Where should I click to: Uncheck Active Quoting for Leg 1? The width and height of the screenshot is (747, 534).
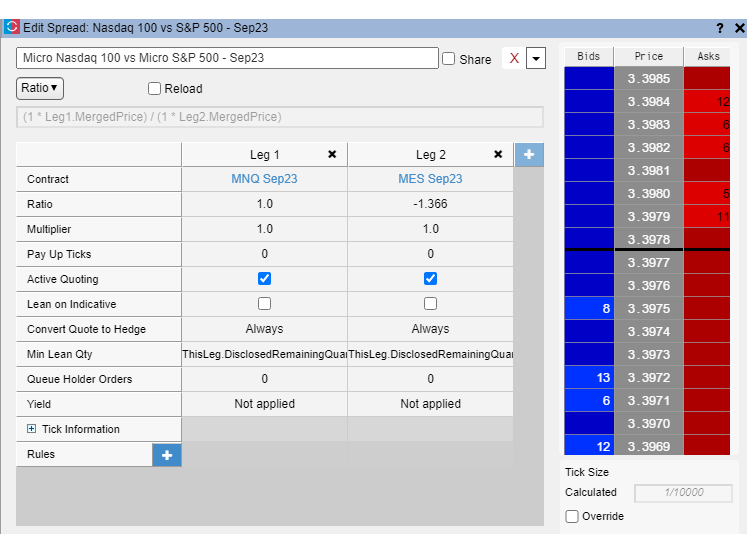(x=264, y=279)
